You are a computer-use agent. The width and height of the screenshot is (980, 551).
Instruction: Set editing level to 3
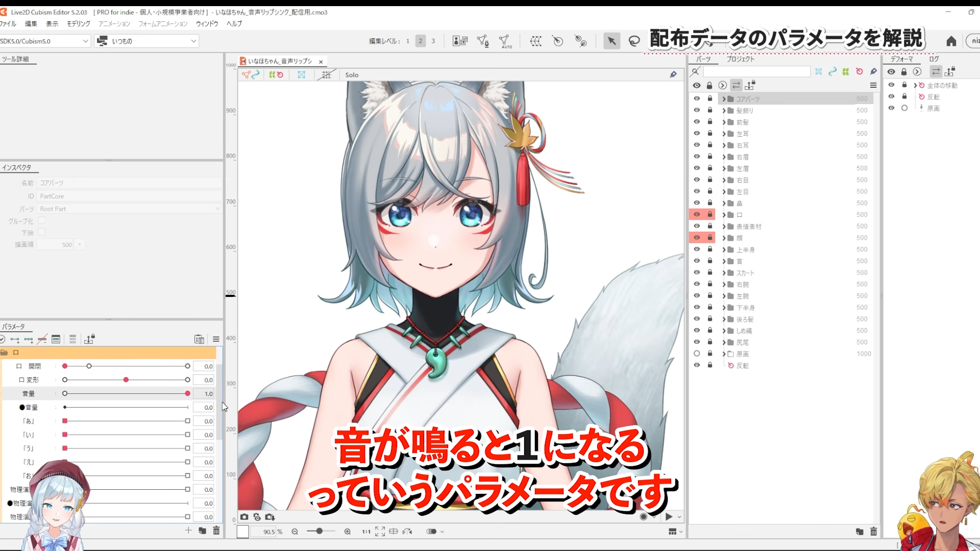pyautogui.click(x=433, y=41)
